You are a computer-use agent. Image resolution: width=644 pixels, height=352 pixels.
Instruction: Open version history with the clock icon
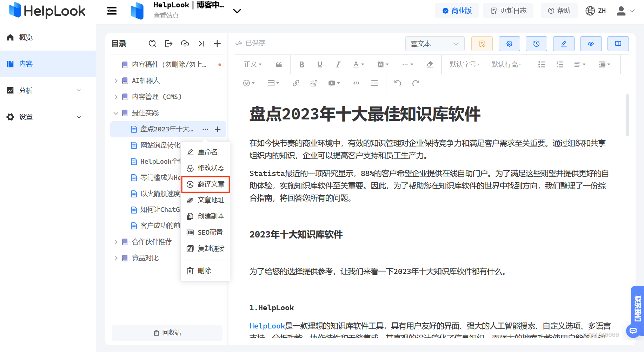tap(536, 44)
